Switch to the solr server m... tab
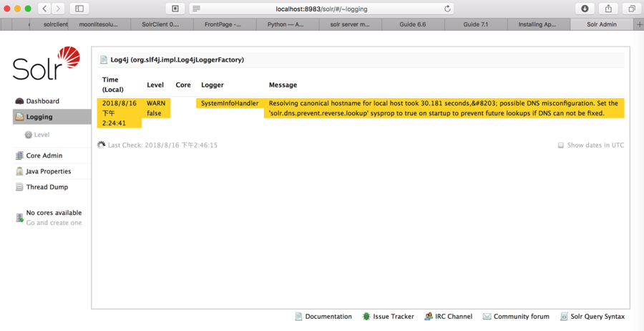The image size is (644, 331). tap(351, 24)
